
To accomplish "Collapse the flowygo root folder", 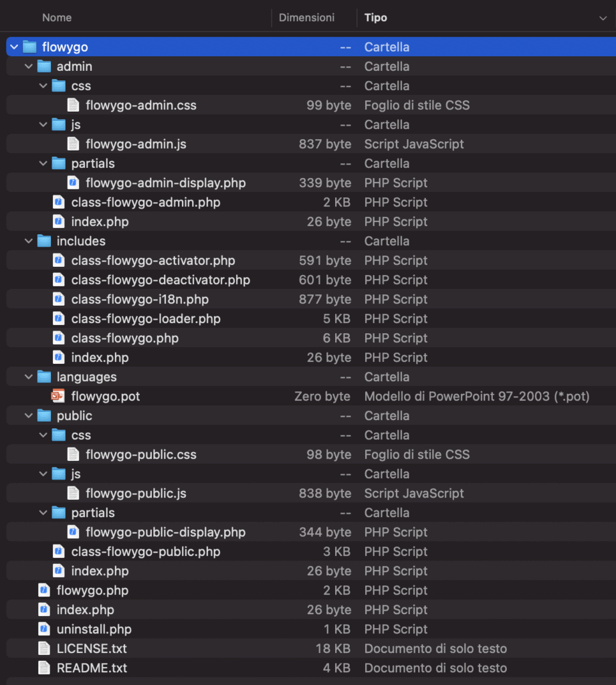I will 13,46.
